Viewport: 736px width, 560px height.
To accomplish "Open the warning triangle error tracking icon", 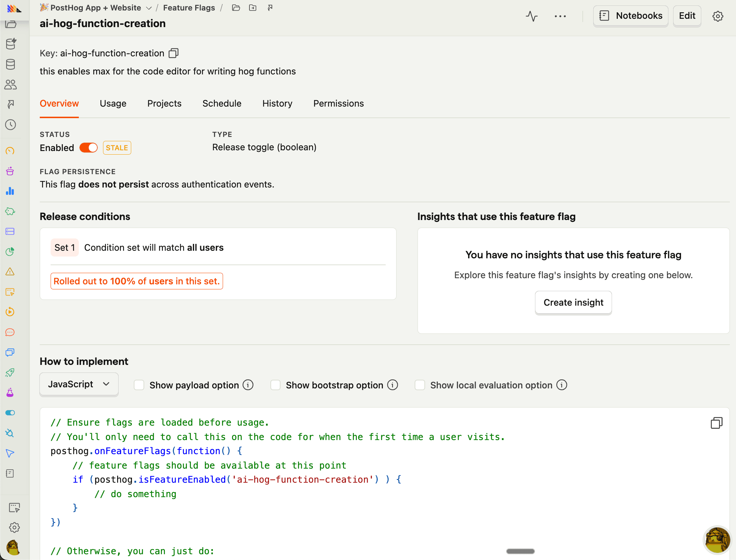I will 10,272.
